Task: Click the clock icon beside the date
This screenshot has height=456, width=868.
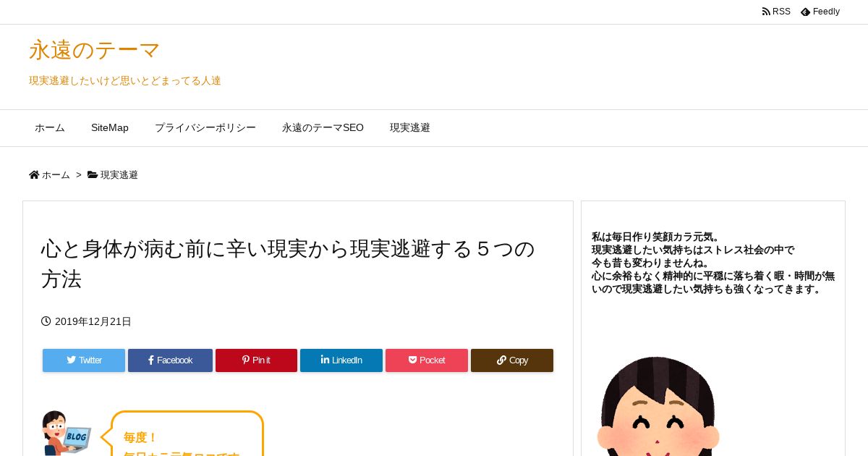Action: (x=46, y=321)
